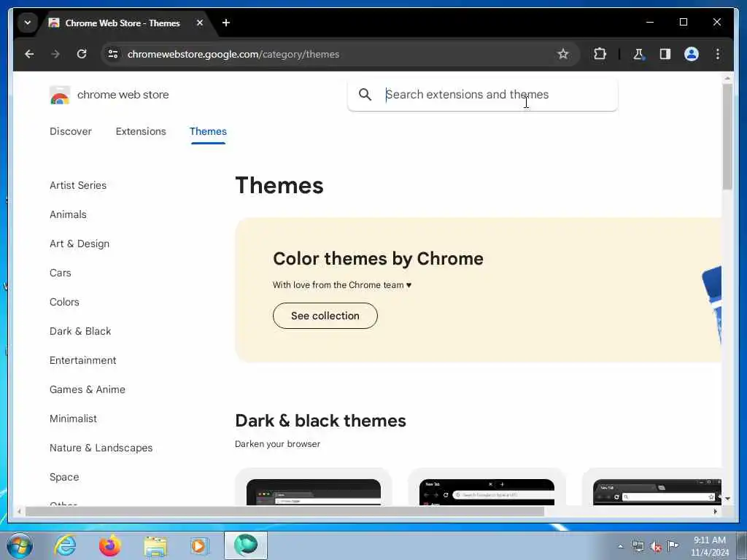Click the vertical scrollbar down arrow
This screenshot has height=560, width=747.
pos(727,499)
